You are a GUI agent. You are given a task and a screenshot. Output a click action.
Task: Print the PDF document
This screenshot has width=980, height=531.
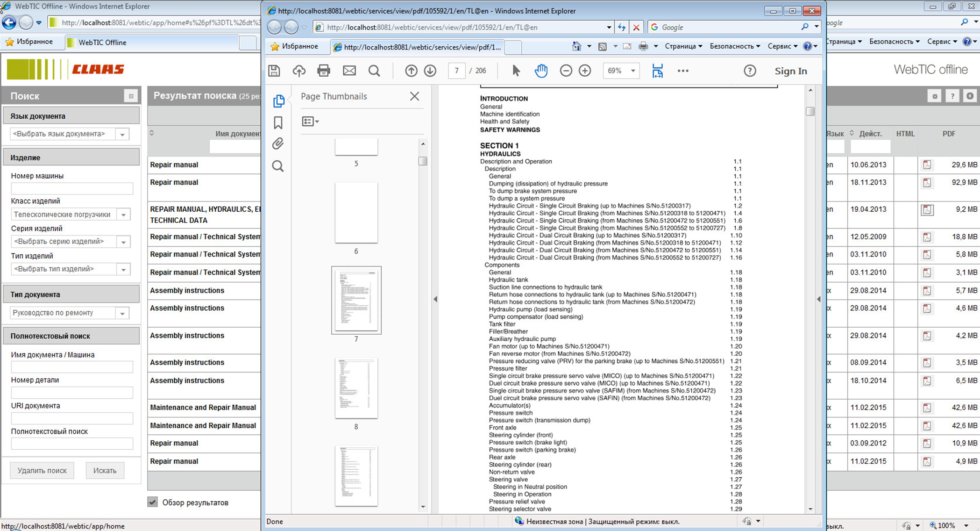pos(323,71)
